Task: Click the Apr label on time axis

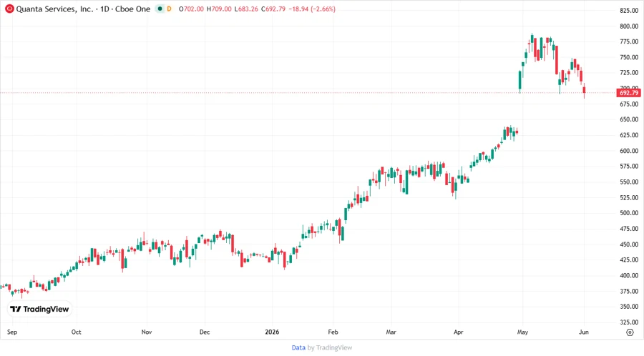Action: (x=459, y=332)
